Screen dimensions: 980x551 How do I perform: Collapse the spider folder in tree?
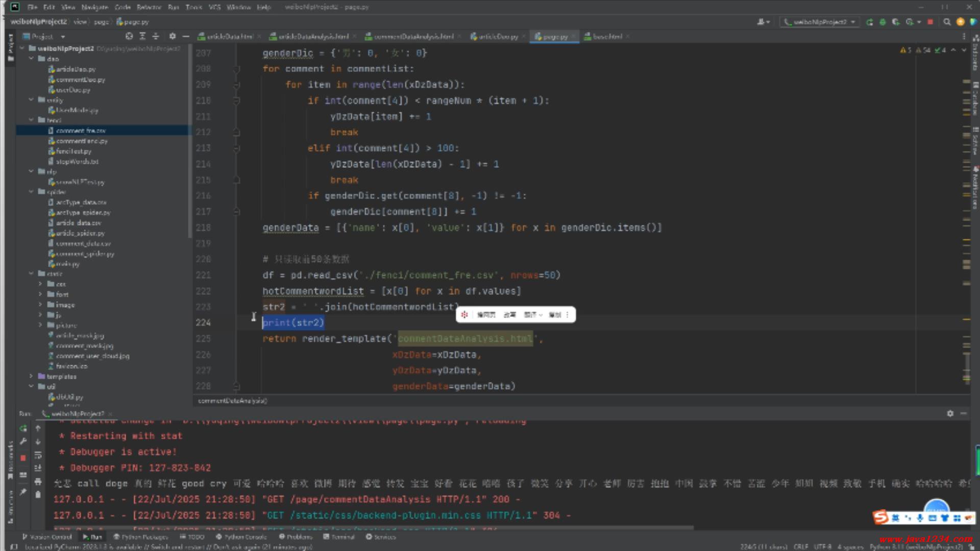(31, 192)
